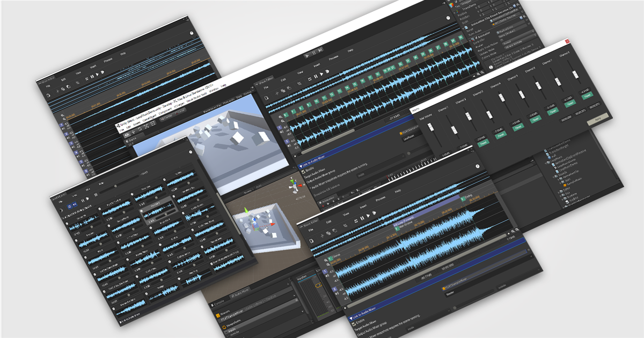Collapse the Link to Audio Mixer section
644x338 pixels.
coord(301,165)
